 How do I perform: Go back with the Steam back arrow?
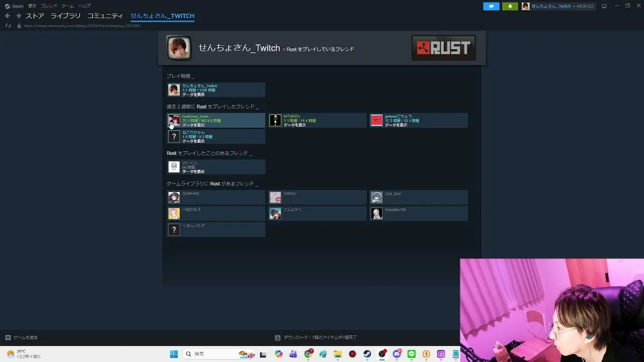[x=8, y=16]
